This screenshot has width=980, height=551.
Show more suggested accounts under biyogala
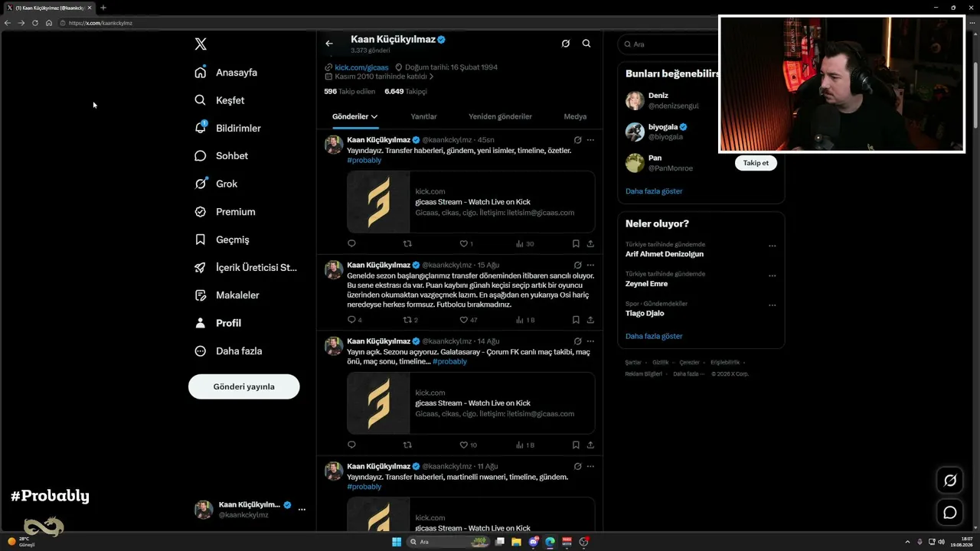coord(654,191)
